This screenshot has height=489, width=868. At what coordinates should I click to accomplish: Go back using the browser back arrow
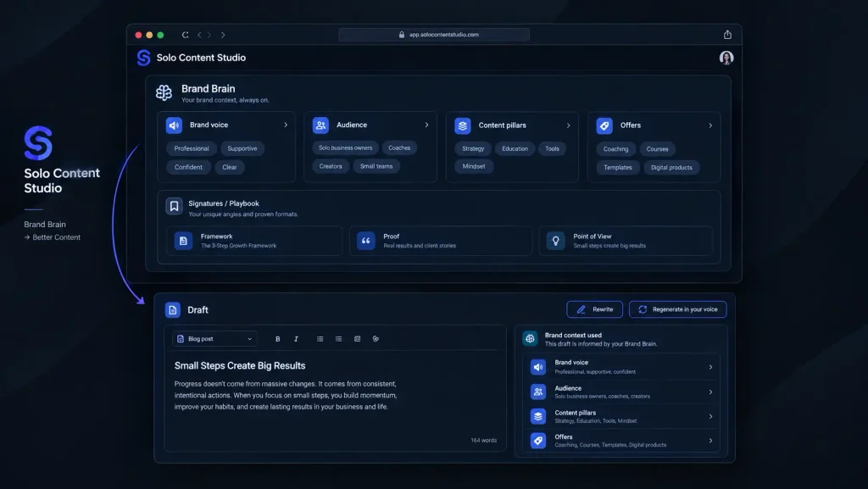[x=199, y=35]
